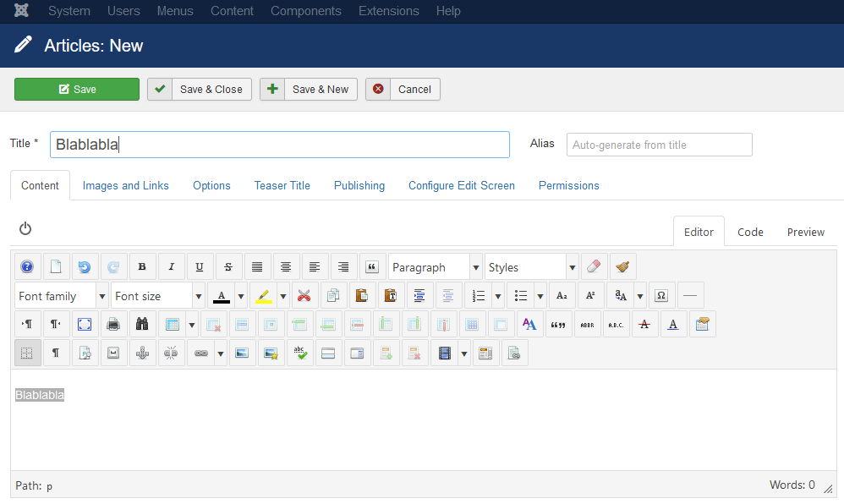
Task: Insert a special character with the omega icon
Action: pos(660,295)
